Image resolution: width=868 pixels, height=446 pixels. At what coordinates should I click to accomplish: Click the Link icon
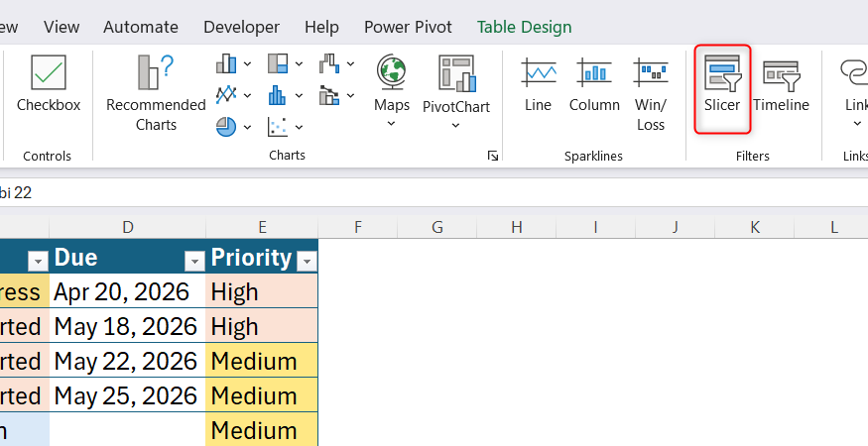[x=855, y=72]
